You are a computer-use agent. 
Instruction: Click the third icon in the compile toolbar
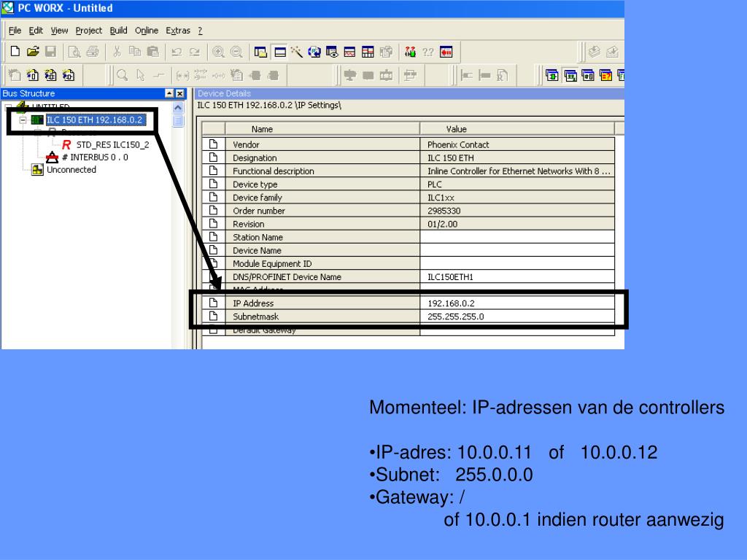click(x=50, y=75)
